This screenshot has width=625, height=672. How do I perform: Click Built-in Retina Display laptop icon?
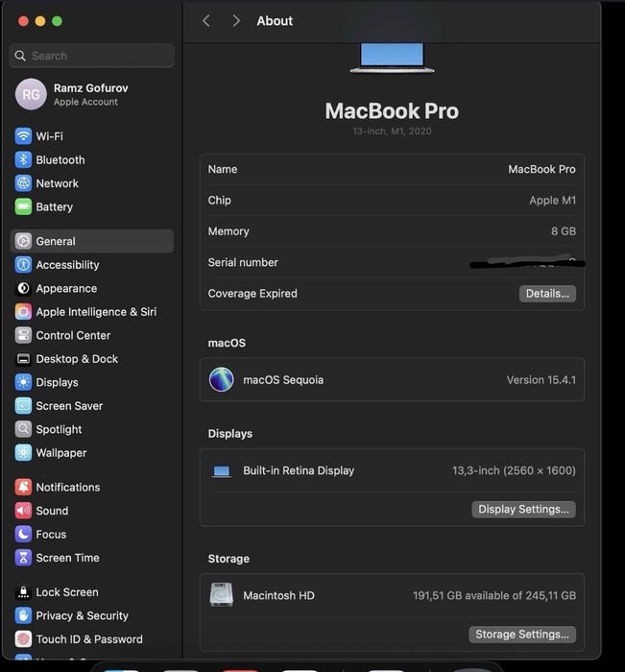coord(222,471)
